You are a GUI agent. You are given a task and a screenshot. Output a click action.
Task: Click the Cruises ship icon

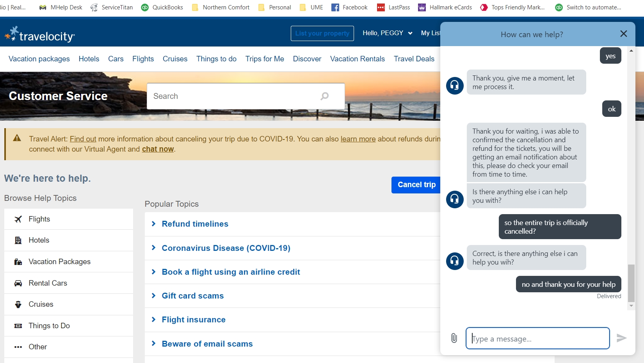(18, 304)
